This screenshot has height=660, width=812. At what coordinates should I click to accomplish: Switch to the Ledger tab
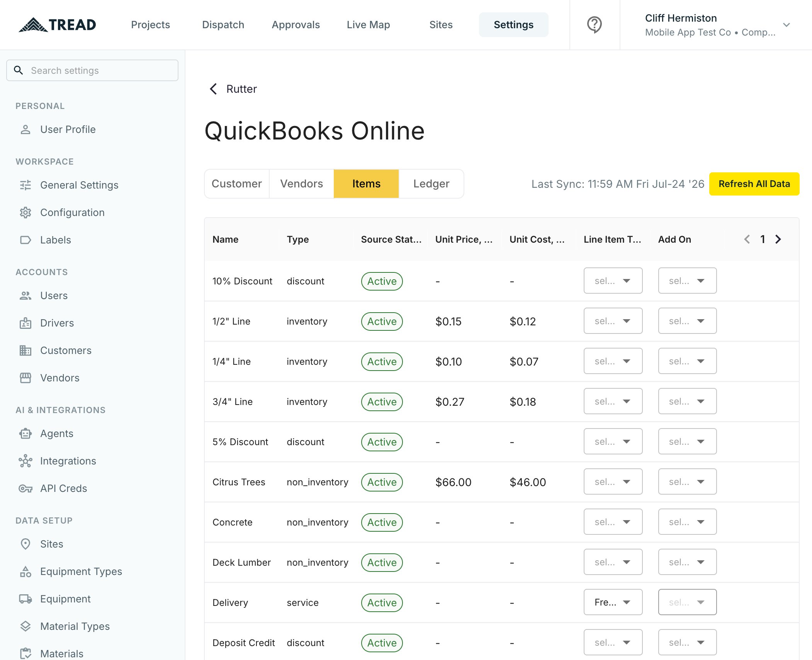431,184
